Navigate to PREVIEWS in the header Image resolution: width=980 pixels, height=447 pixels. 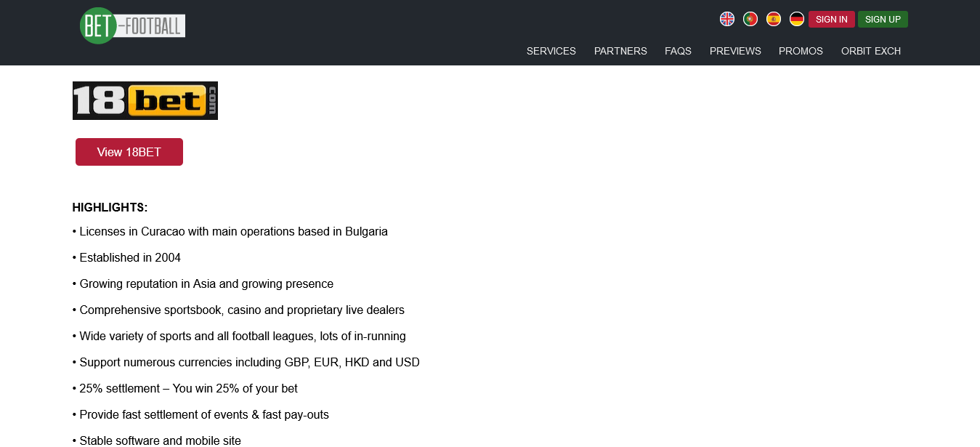[735, 51]
